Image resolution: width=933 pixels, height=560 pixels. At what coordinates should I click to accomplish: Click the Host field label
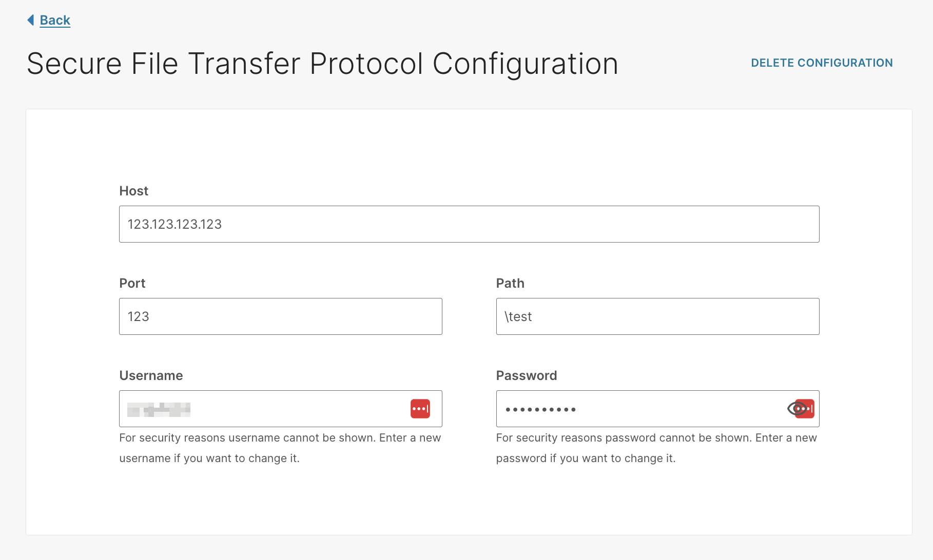133,191
